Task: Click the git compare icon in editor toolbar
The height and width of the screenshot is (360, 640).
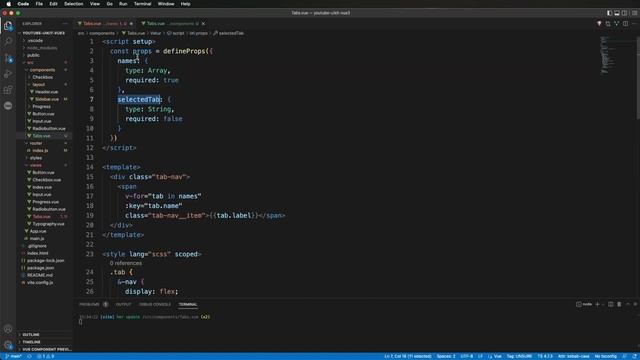Action: click(x=617, y=24)
